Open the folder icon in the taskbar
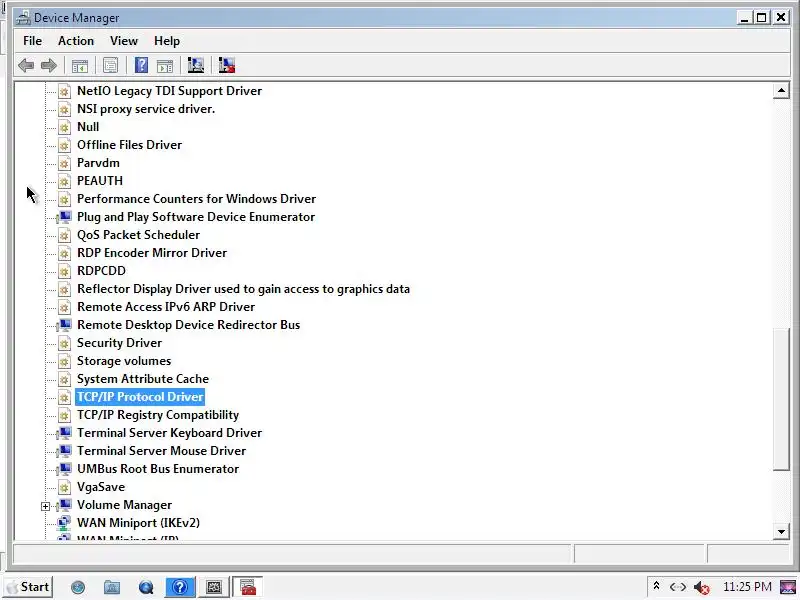The image size is (800, 600). point(112,588)
